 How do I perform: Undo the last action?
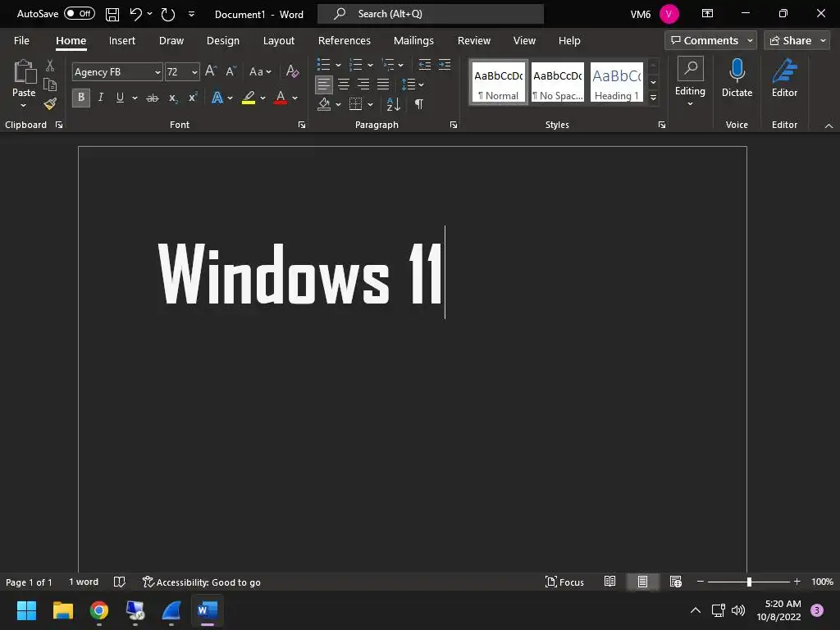pos(135,15)
